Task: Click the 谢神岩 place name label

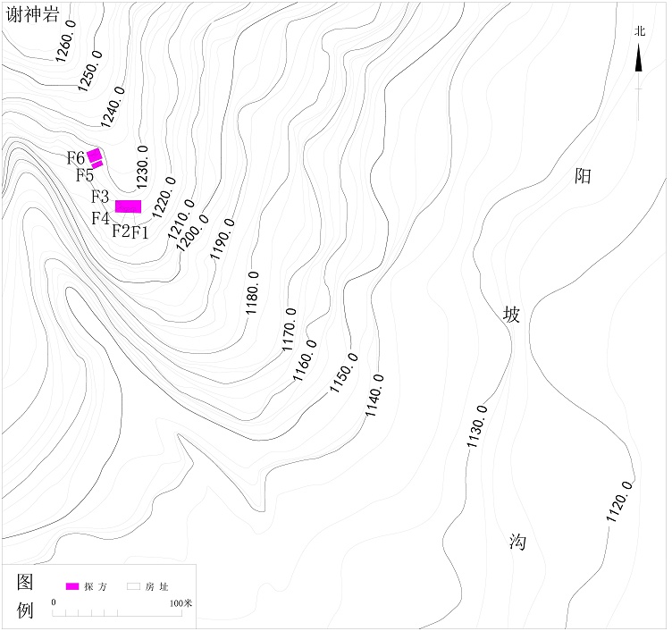Action: pyautogui.click(x=32, y=14)
